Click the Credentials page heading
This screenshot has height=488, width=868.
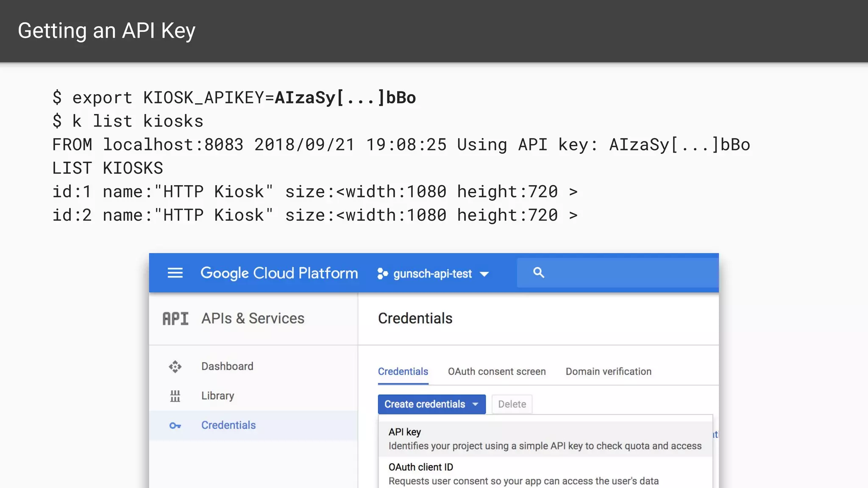pyautogui.click(x=415, y=319)
